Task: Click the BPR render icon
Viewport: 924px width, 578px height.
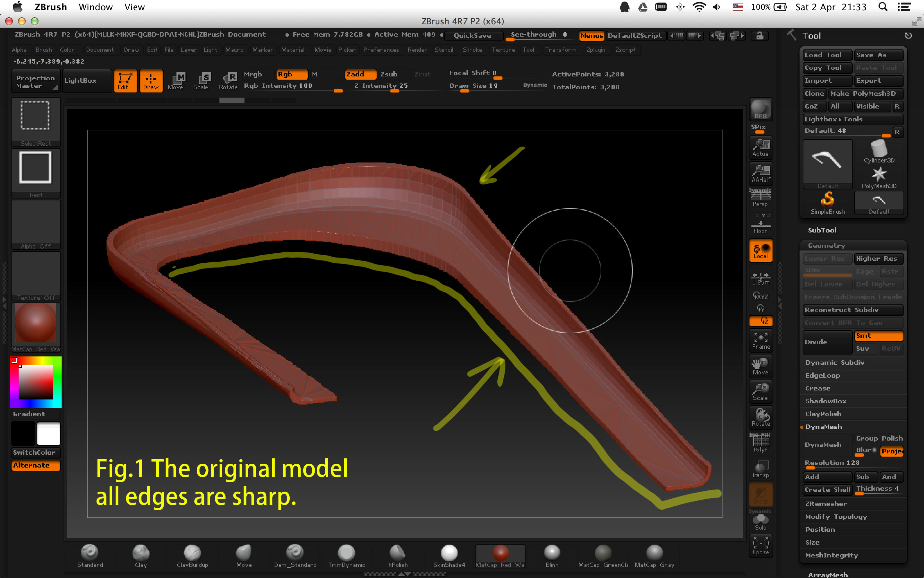Action: click(x=761, y=109)
